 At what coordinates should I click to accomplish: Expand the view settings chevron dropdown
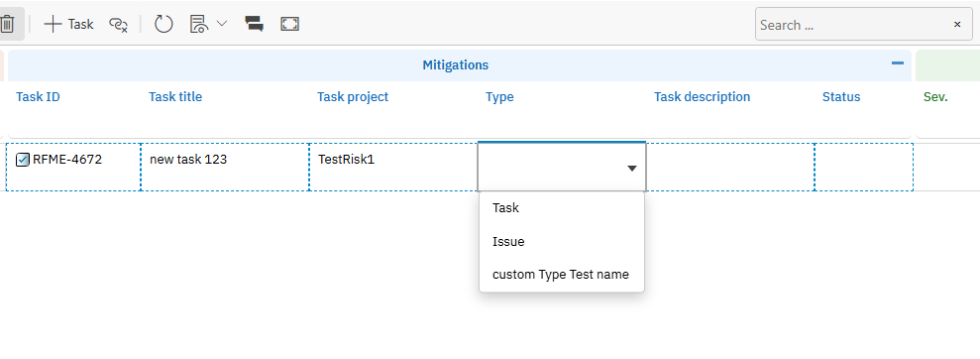(x=222, y=24)
